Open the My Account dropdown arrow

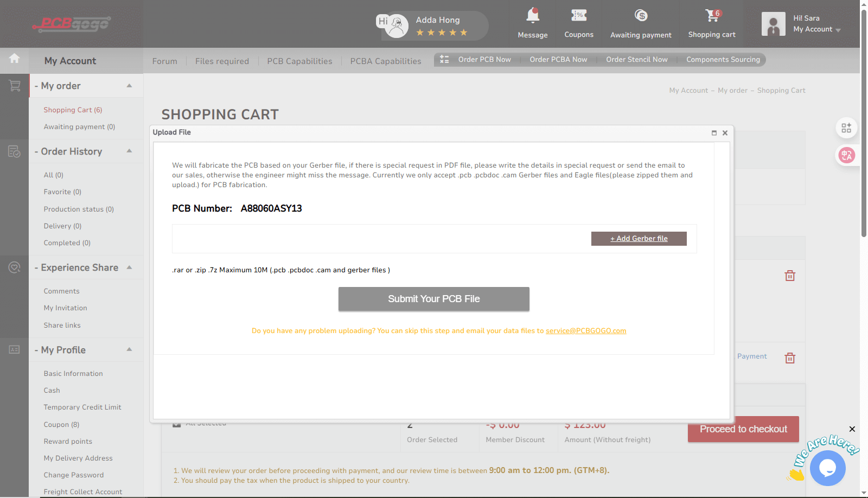[x=838, y=30]
